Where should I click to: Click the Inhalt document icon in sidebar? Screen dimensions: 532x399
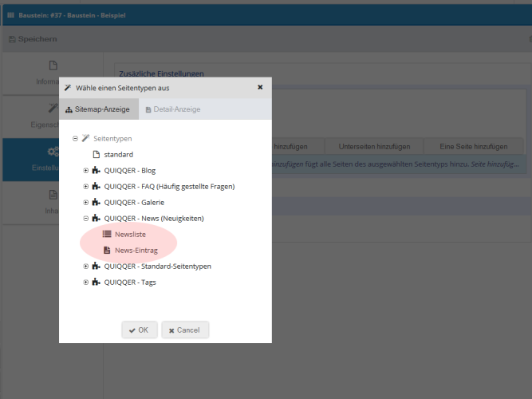point(53,195)
